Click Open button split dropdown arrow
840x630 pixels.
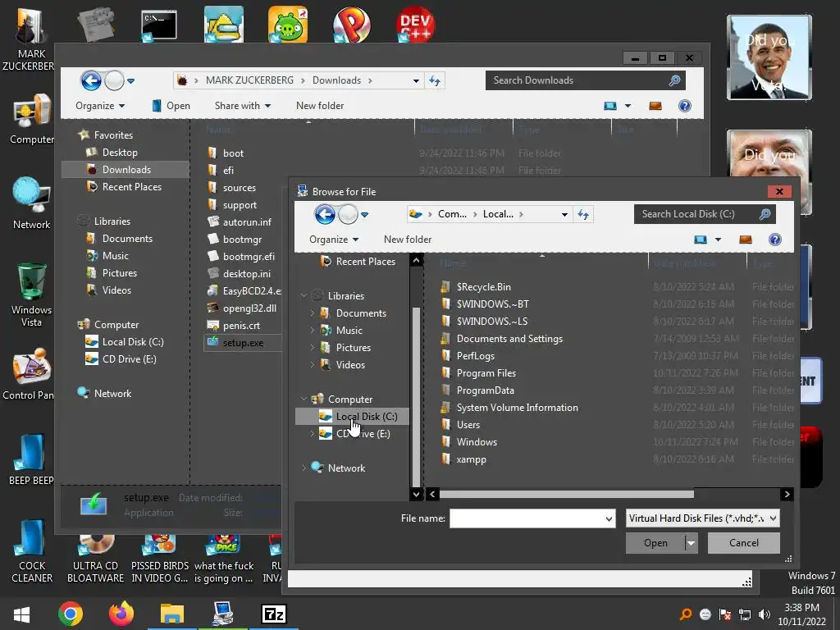click(x=691, y=543)
